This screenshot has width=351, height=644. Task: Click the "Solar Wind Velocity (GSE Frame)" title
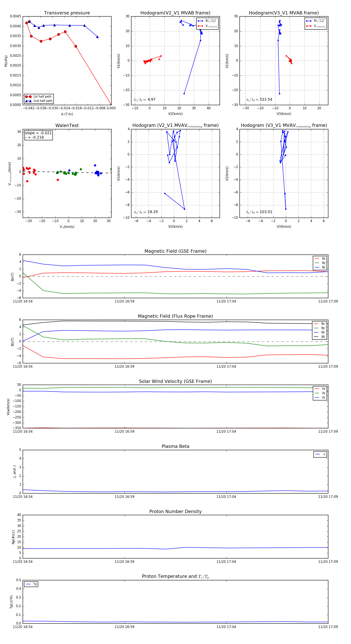pyautogui.click(x=175, y=382)
